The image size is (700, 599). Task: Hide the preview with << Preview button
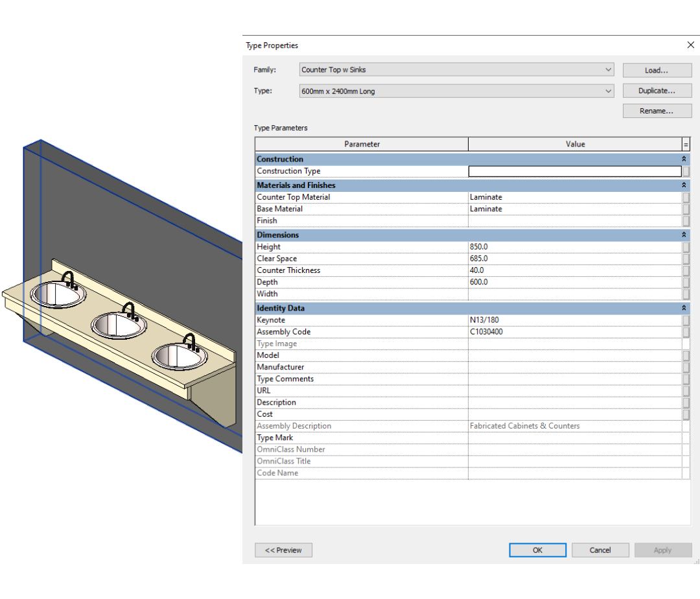click(283, 550)
